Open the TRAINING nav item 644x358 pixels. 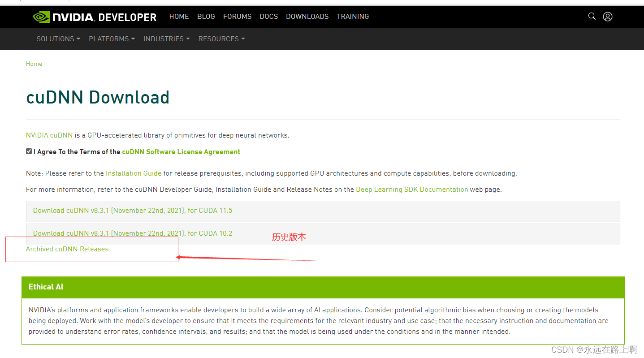point(353,17)
